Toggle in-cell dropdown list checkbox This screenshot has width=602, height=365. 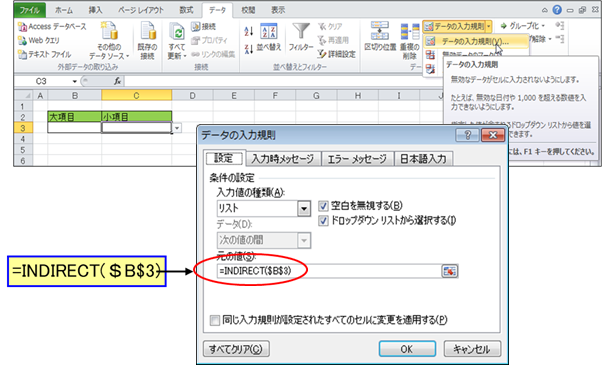(323, 221)
